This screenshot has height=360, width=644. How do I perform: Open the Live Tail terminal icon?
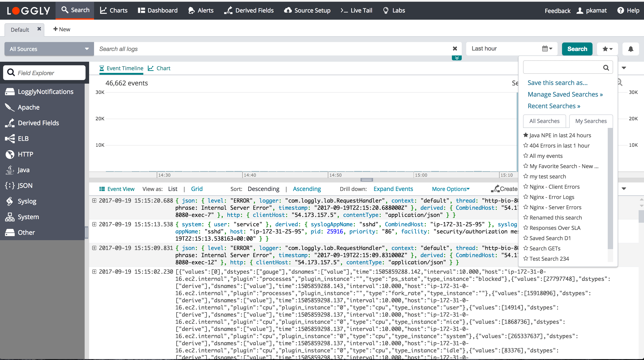click(x=344, y=11)
